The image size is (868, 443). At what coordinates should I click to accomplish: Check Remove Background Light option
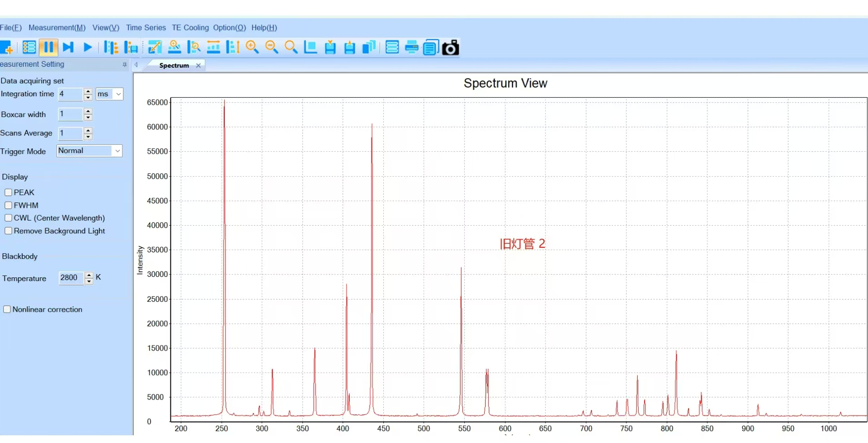(x=8, y=231)
